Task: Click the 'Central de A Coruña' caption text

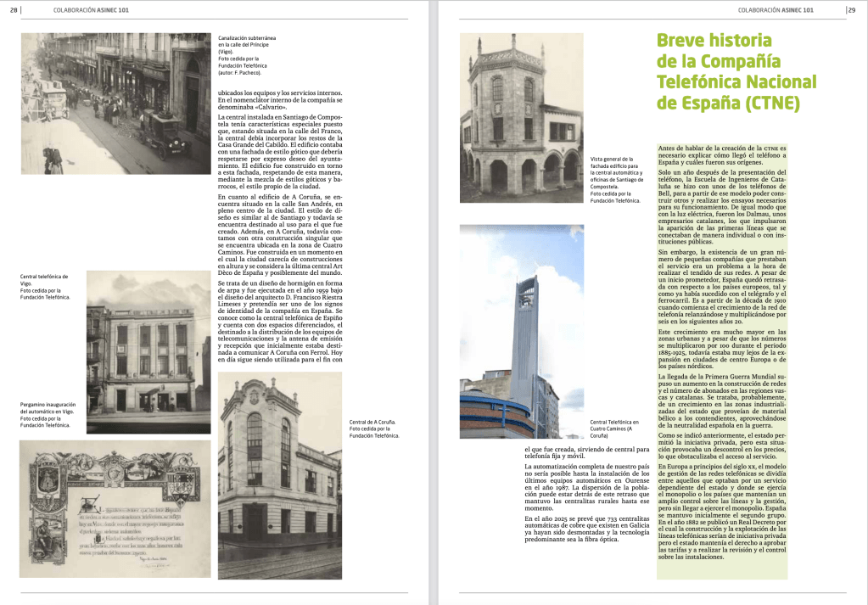Action: click(x=373, y=429)
